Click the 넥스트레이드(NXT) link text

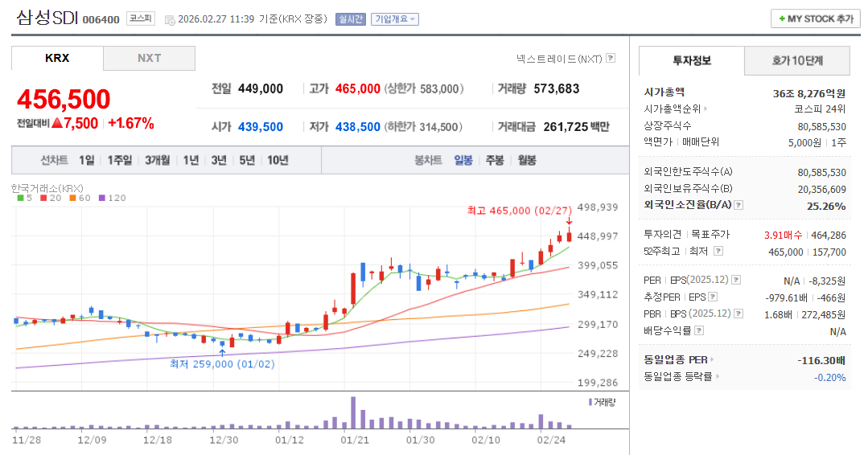point(559,59)
